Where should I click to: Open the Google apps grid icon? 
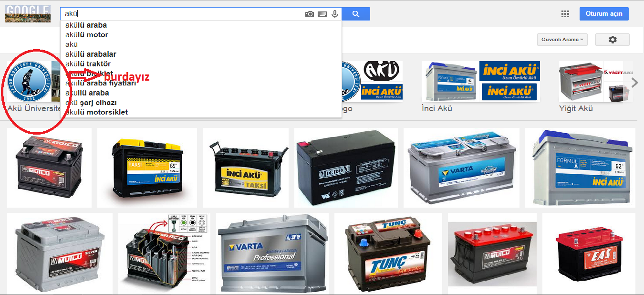click(565, 14)
